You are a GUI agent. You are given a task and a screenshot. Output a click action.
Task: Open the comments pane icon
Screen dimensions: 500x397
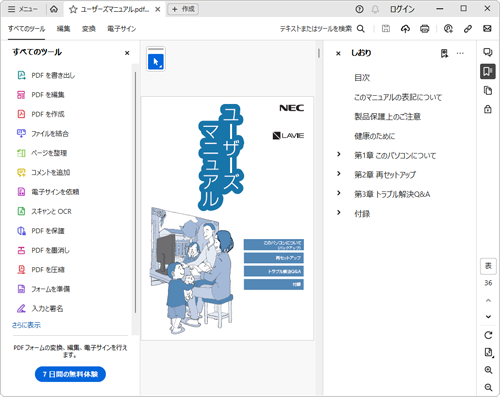488,52
